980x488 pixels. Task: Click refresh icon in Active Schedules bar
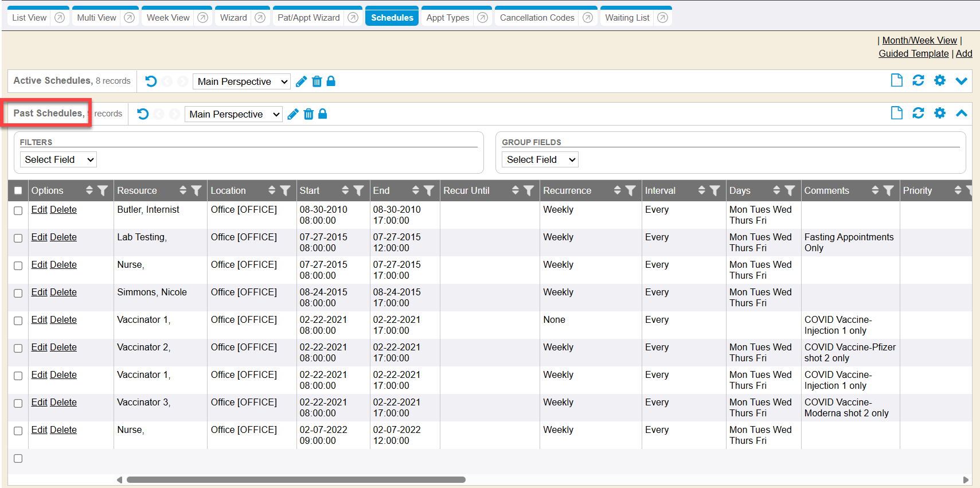[918, 81]
